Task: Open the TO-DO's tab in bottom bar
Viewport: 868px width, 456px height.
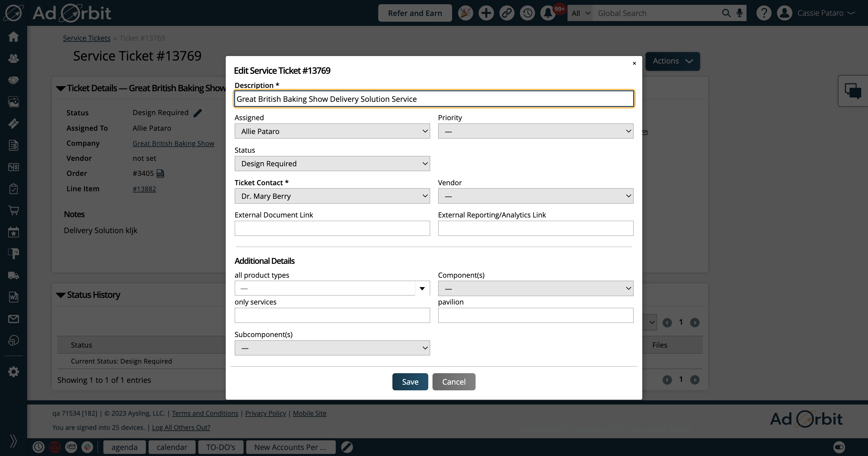Action: pyautogui.click(x=221, y=447)
